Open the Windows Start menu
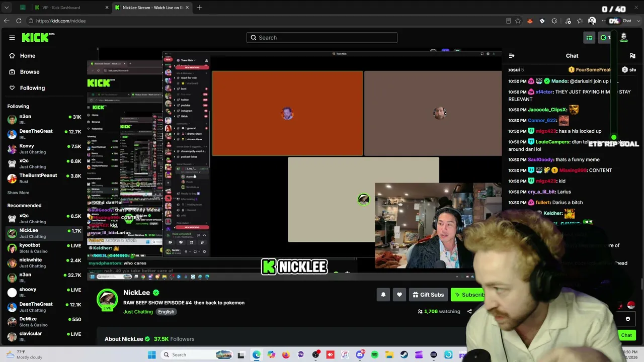 coord(152,355)
